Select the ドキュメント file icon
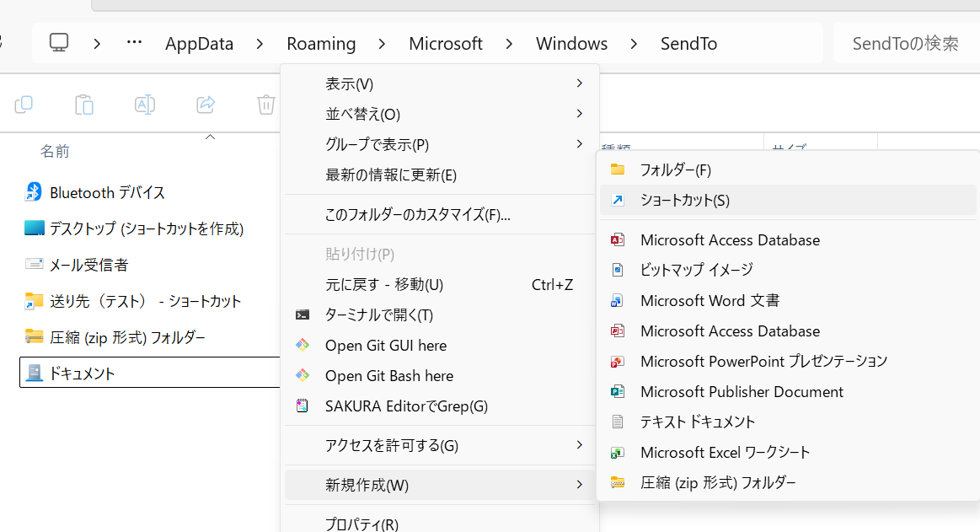 34,373
